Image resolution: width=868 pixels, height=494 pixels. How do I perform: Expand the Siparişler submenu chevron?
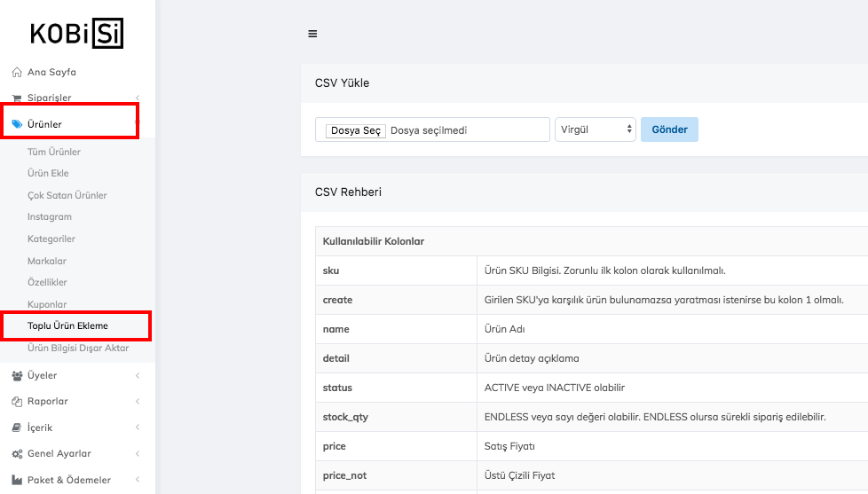137,98
